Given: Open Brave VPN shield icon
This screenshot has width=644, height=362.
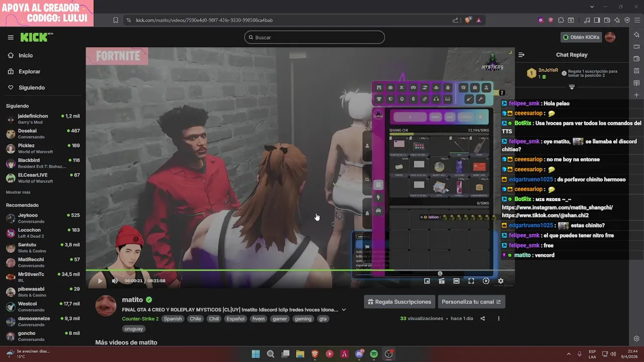Looking at the screenshot, I should 627,20.
